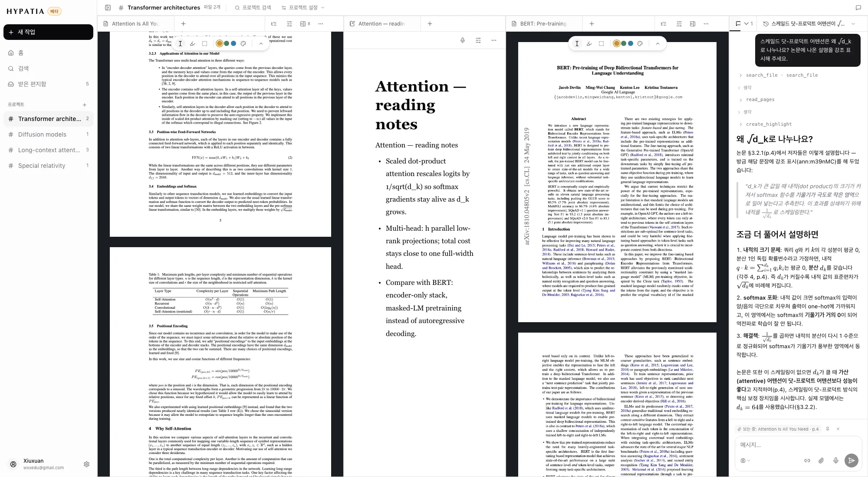Open outline view in BERT pane
This screenshot has height=477, width=868.
pos(664,24)
